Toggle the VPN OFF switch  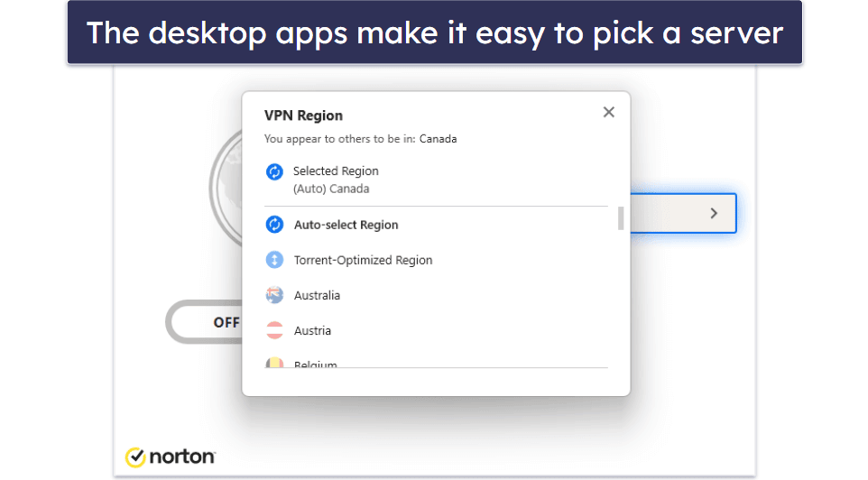(205, 322)
